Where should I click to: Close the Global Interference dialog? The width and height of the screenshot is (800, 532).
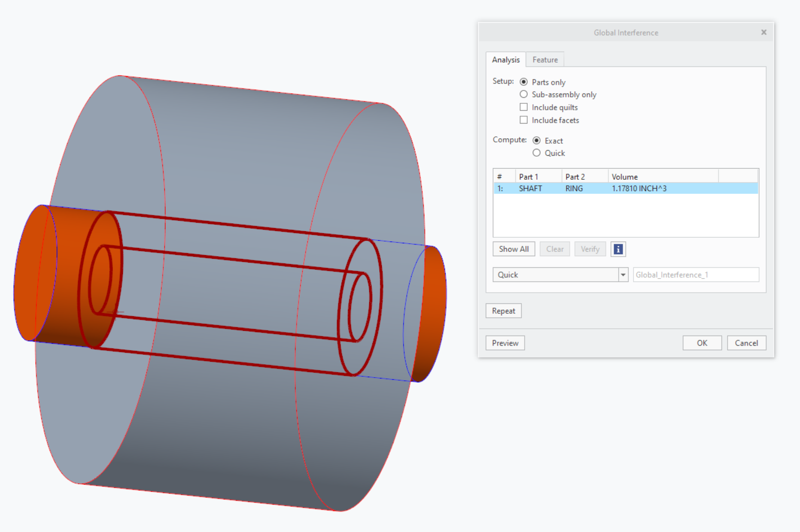pyautogui.click(x=764, y=32)
